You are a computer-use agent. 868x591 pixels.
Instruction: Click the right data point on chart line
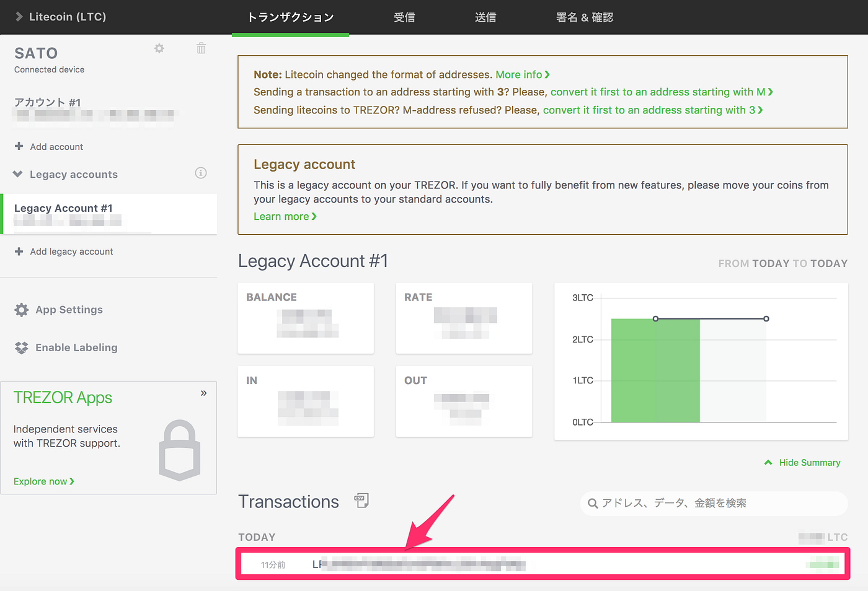point(766,318)
